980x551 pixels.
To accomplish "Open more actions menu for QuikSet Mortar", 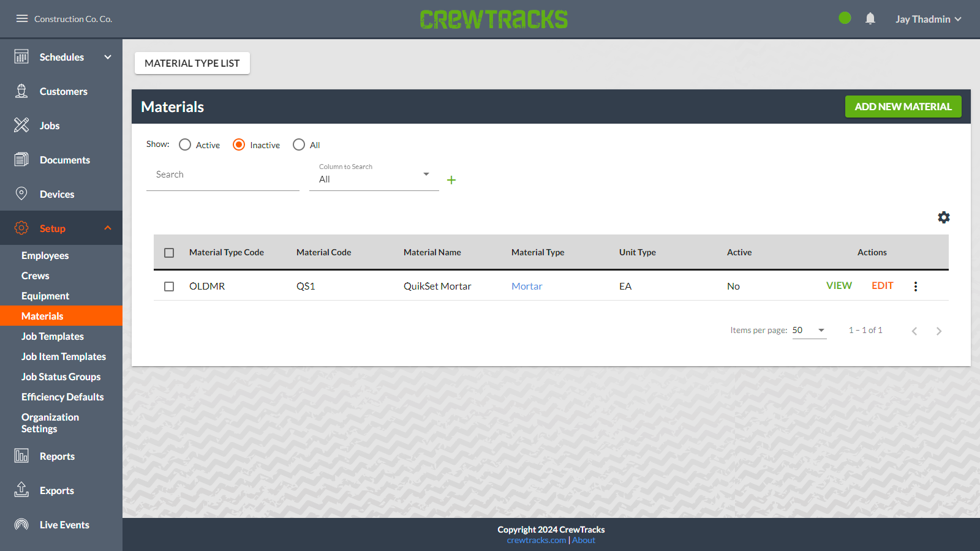I will pyautogui.click(x=916, y=287).
